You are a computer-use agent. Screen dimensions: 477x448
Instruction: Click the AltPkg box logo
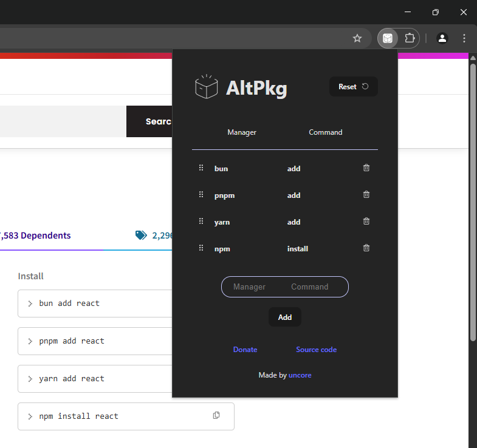(x=206, y=87)
